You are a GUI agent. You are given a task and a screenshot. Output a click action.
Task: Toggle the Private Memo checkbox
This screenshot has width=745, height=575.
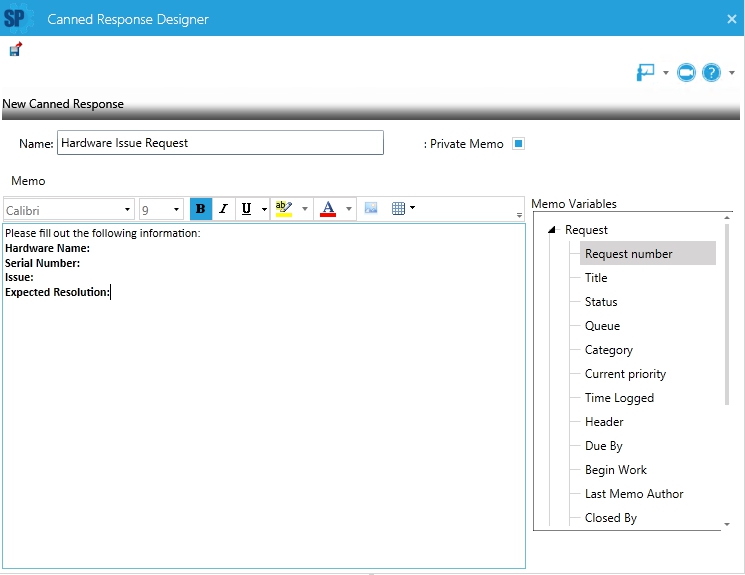click(518, 143)
